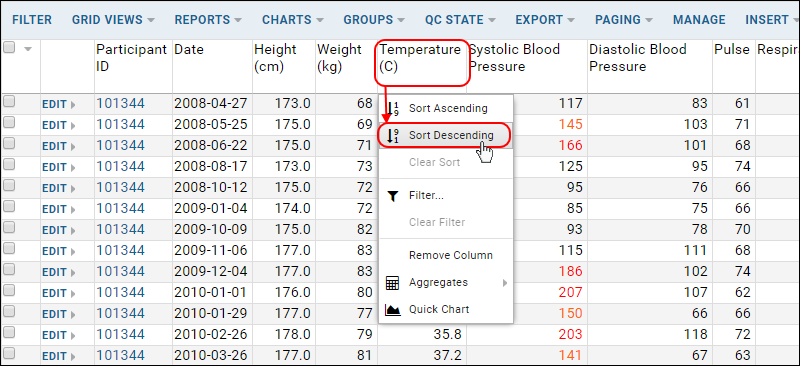Open the Export dropdown menu

click(x=545, y=20)
